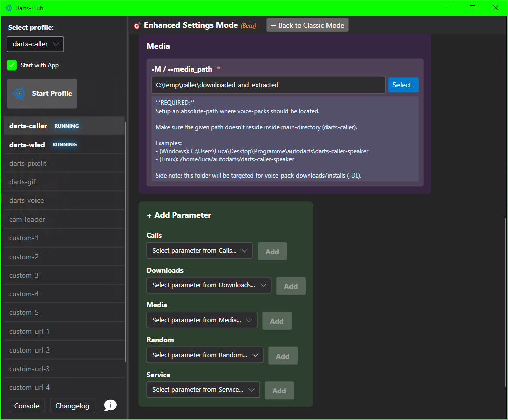Expand Select parameter from Random dropdown
This screenshot has width=508, height=420.
click(x=205, y=355)
